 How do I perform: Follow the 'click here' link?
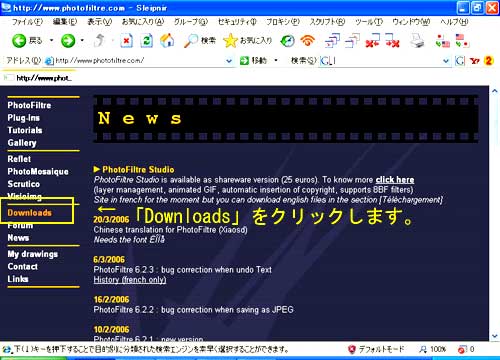click(395, 180)
